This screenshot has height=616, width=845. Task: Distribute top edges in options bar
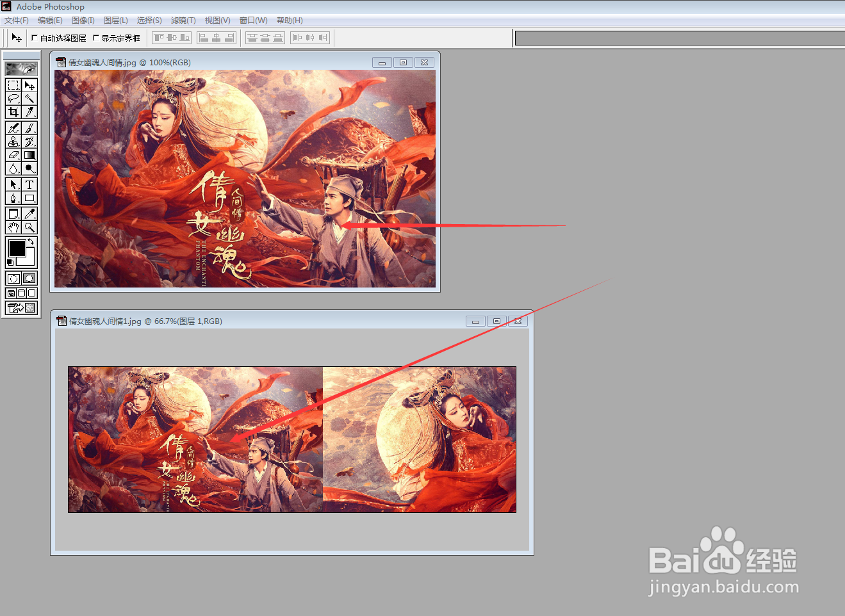point(252,38)
